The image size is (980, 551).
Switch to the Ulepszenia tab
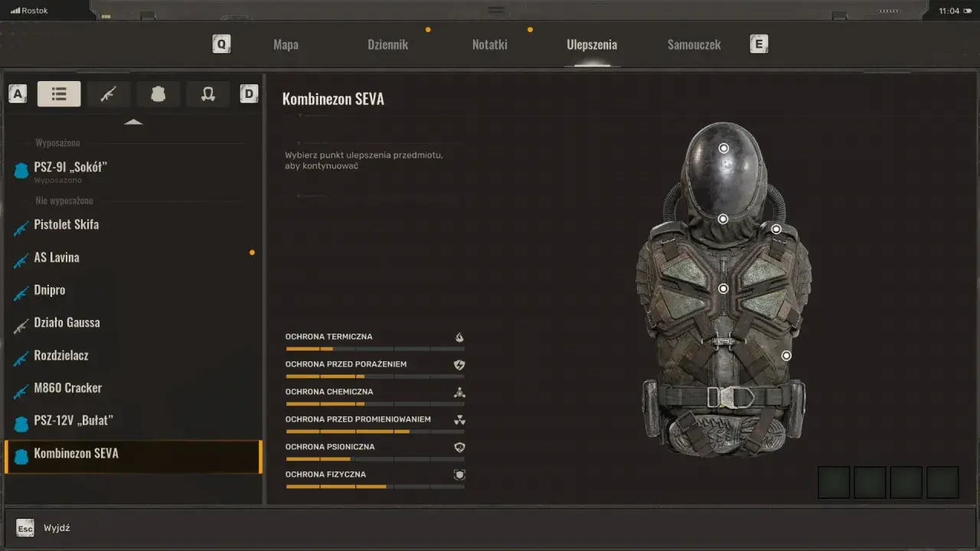[x=592, y=44]
